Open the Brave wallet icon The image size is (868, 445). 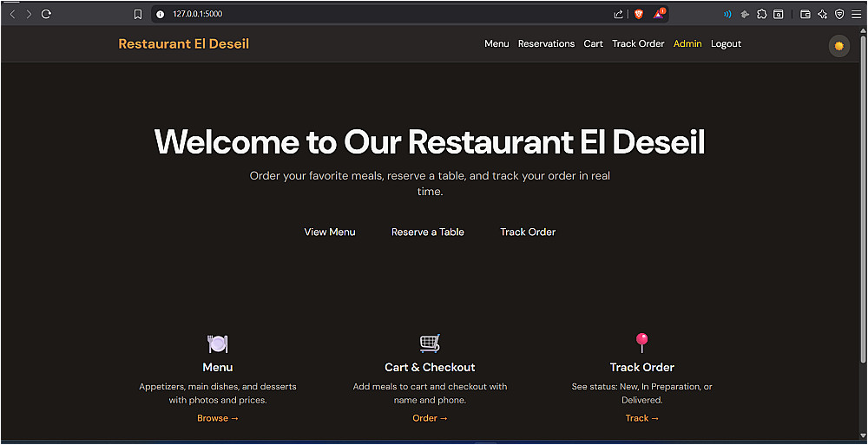pyautogui.click(x=806, y=15)
